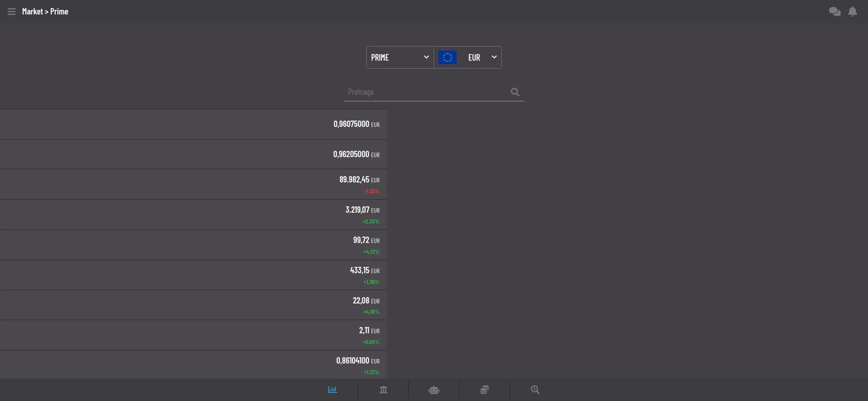
Task: Select the row priced 99,72 EUR
Action: [x=193, y=245]
